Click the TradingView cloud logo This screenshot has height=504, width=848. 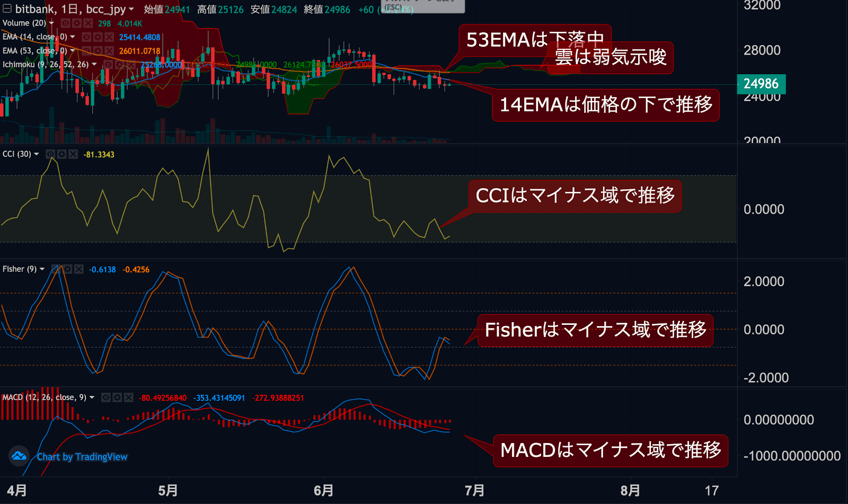coord(19,456)
